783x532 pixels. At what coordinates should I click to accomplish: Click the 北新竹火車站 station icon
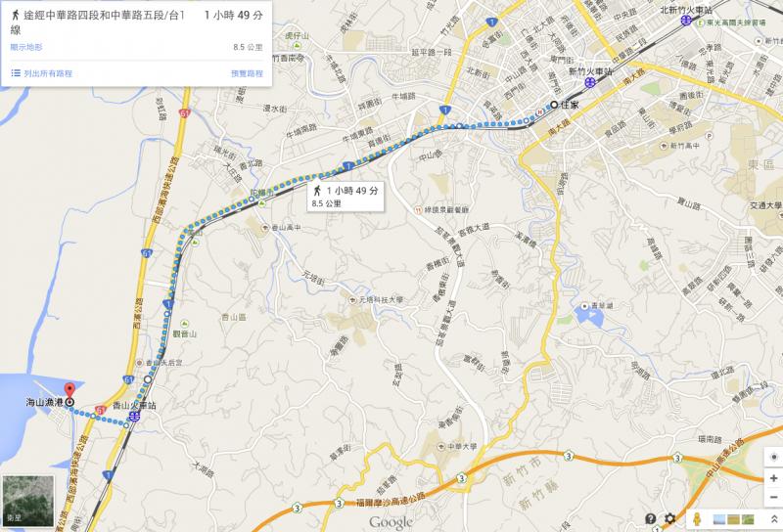click(688, 20)
